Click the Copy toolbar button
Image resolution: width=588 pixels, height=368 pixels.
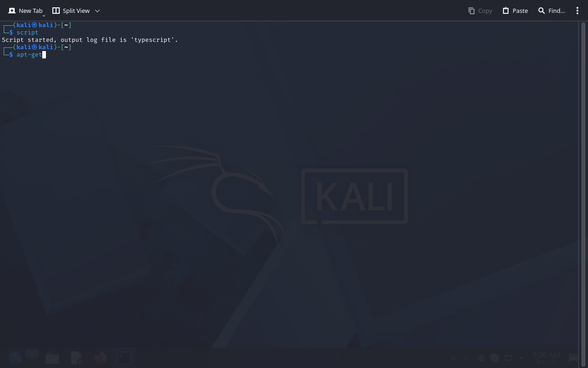point(480,11)
